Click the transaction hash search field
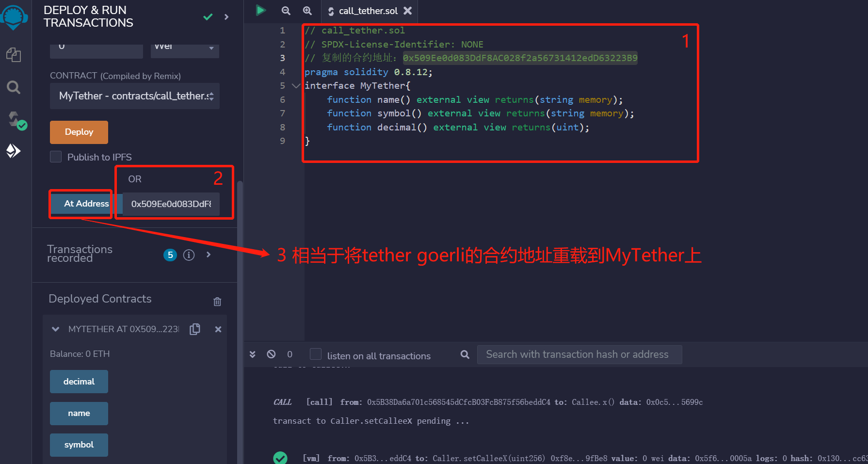 pyautogui.click(x=579, y=354)
